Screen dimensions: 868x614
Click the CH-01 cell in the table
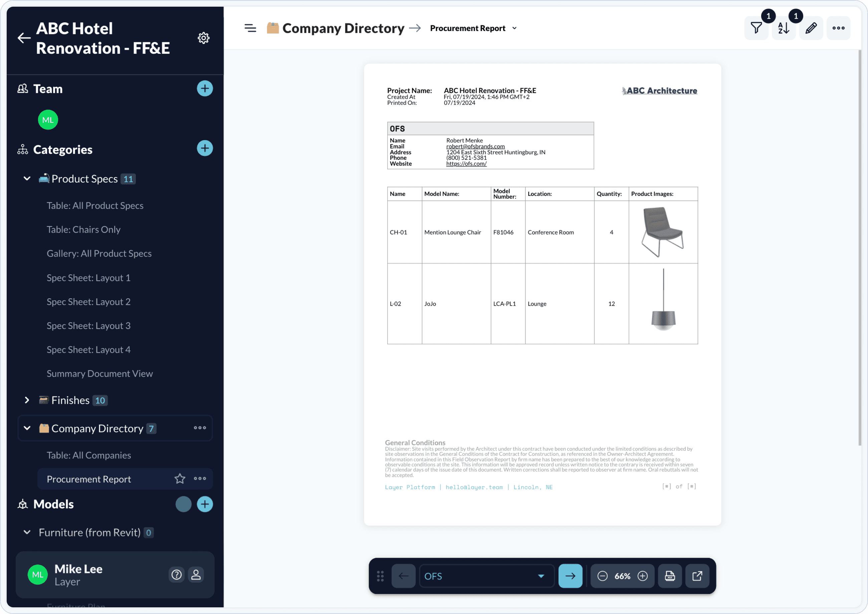tap(404, 232)
